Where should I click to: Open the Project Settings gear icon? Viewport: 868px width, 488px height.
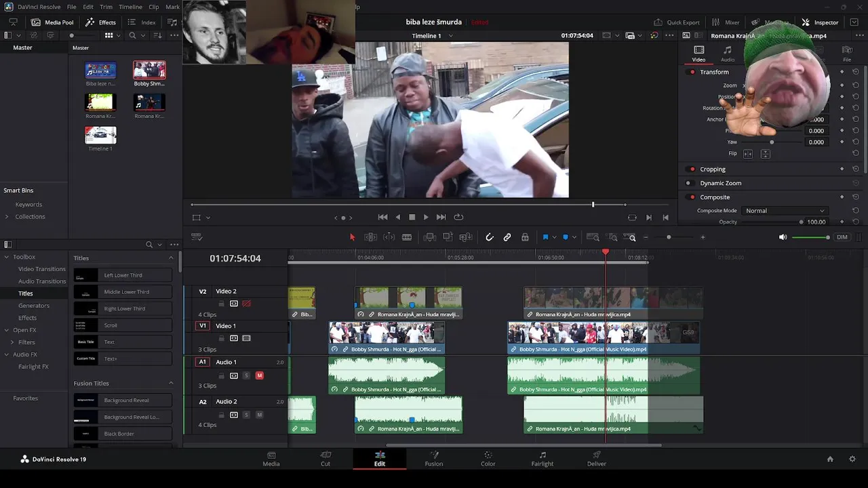[x=852, y=459]
